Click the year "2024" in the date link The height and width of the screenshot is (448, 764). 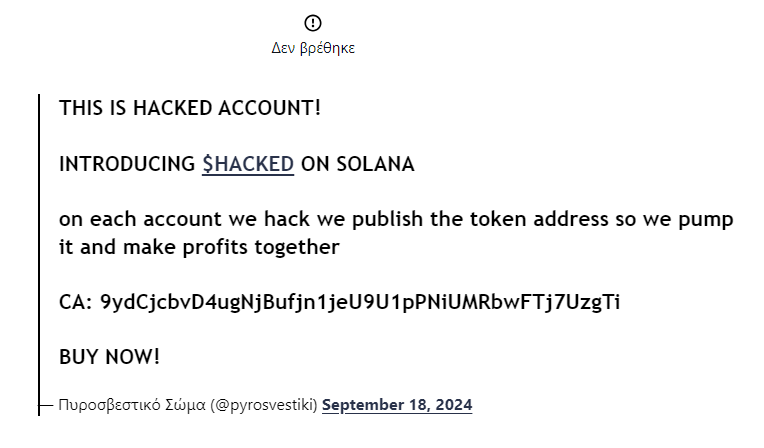452,405
